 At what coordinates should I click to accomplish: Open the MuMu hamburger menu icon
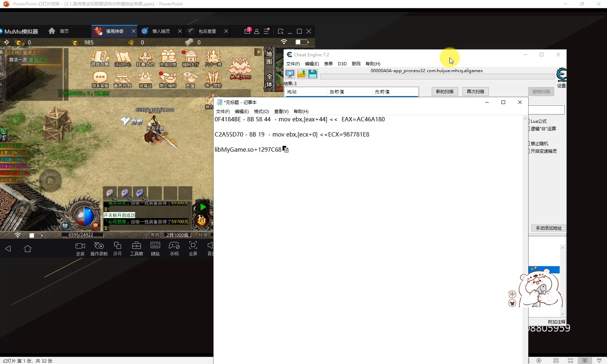(x=266, y=31)
